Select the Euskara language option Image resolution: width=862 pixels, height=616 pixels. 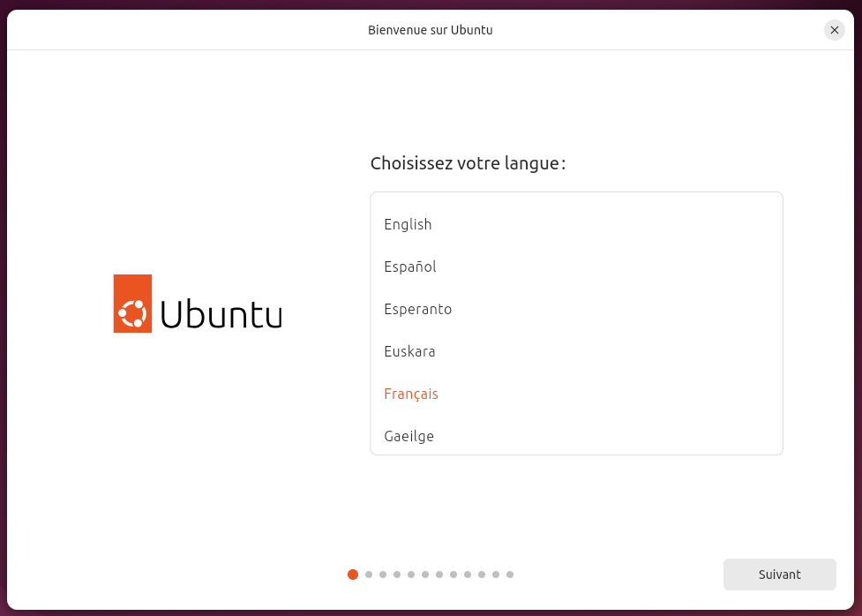coord(576,351)
